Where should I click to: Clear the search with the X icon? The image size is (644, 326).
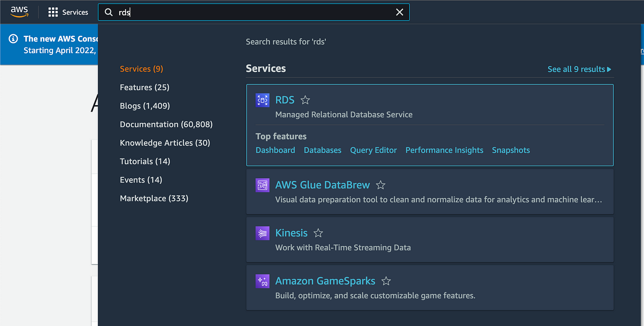399,12
